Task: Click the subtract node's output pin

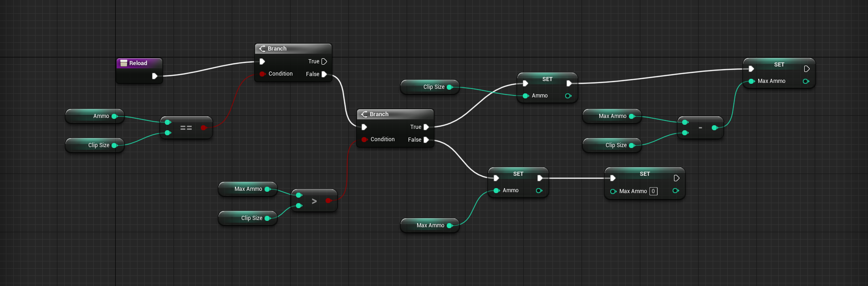Action: pyautogui.click(x=715, y=128)
